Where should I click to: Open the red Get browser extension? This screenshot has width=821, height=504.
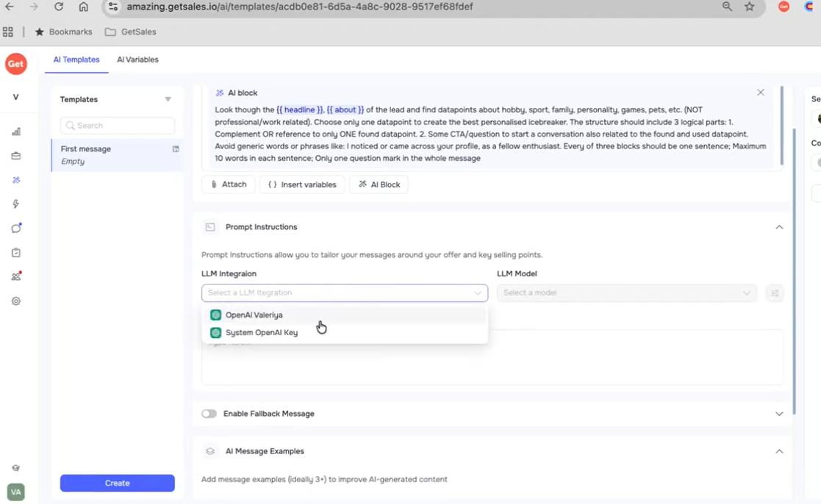coord(784,7)
